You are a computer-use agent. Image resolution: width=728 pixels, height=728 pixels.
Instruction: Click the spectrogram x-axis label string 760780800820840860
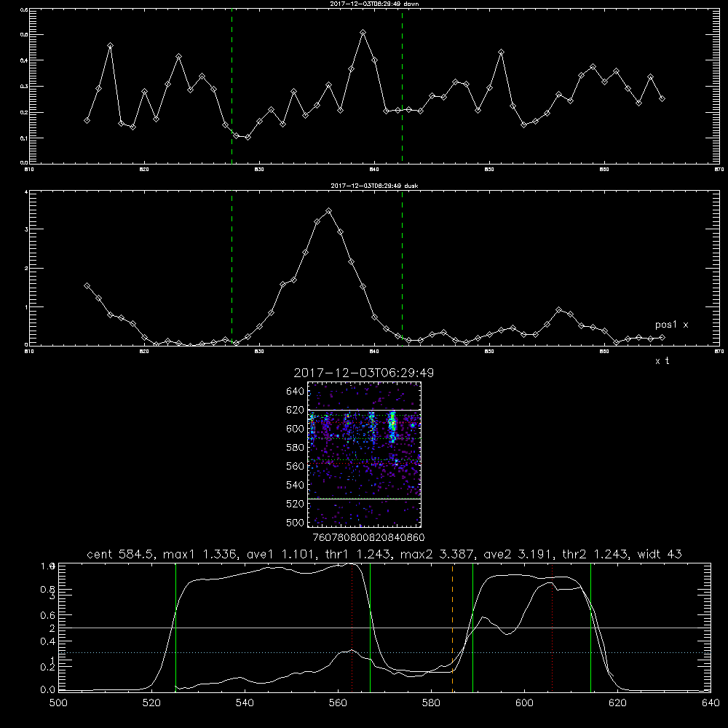[x=368, y=537]
